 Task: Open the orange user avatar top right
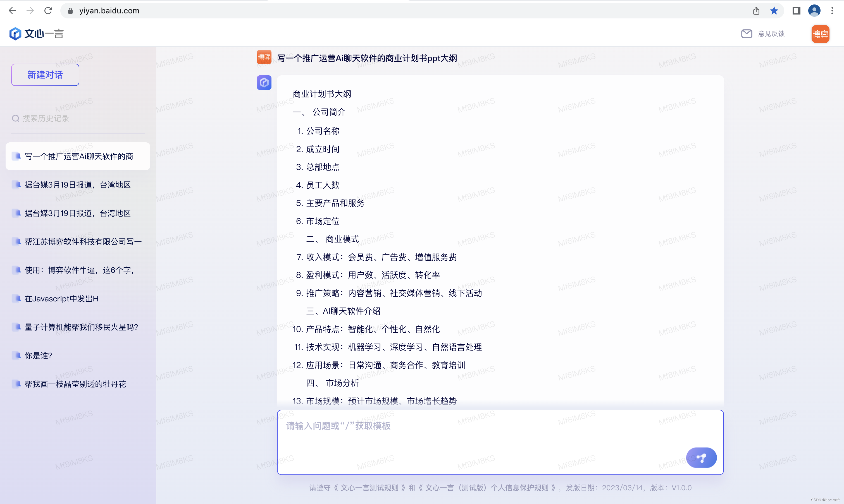click(820, 33)
